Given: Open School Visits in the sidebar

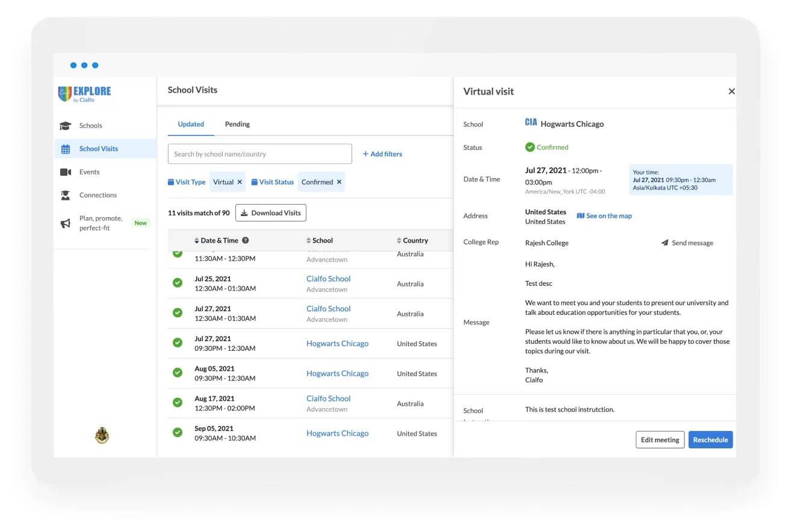Looking at the screenshot, I should 98,149.
